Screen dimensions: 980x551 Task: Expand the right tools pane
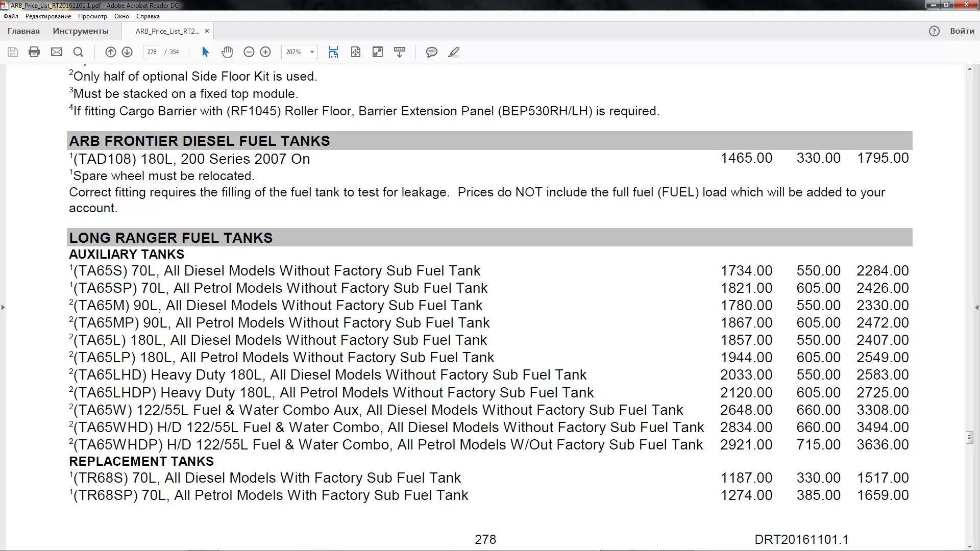pyautogui.click(x=976, y=307)
